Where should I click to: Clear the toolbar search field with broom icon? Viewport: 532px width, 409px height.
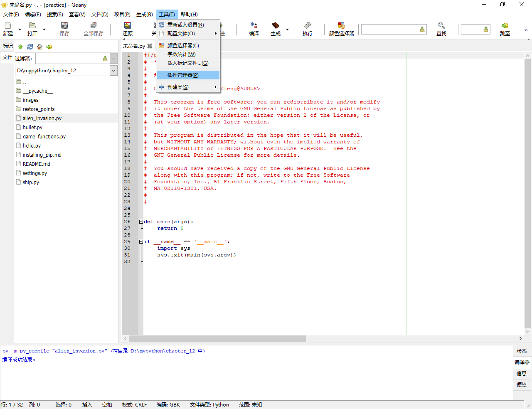pos(422,30)
